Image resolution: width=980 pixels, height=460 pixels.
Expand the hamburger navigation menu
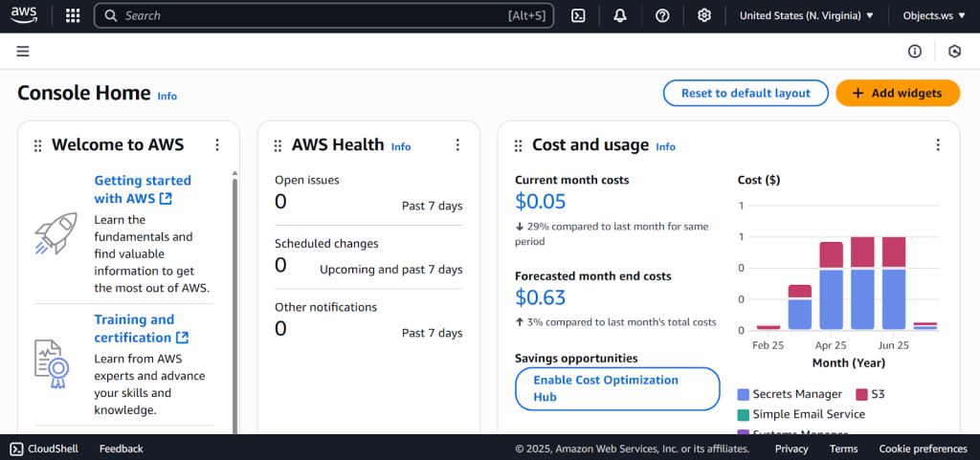23,52
